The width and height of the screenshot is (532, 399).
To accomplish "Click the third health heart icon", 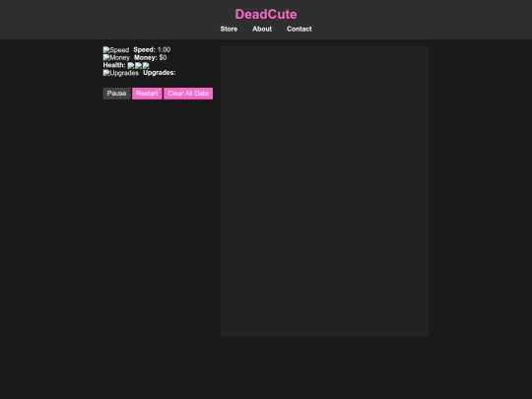I will pos(146,65).
